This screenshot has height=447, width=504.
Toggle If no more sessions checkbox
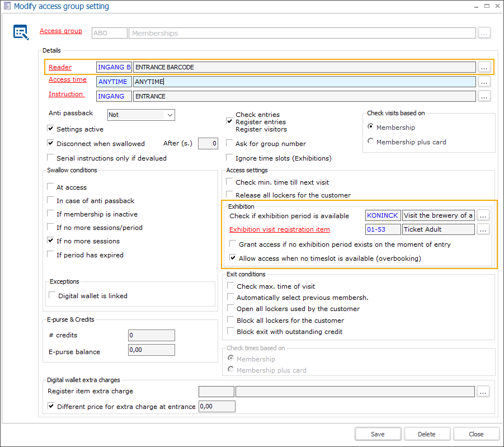tap(50, 241)
